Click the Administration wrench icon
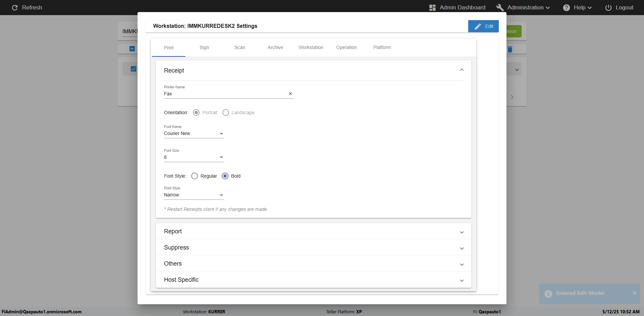 500,7
